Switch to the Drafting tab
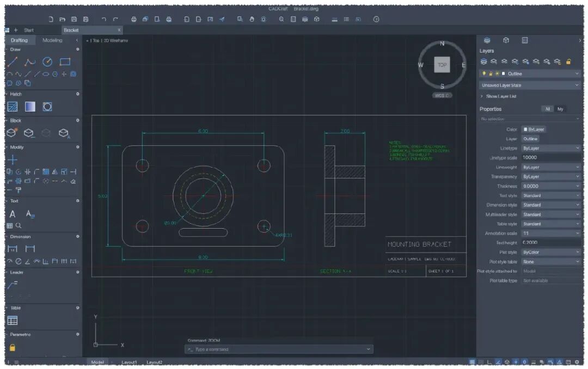 pyautogui.click(x=19, y=40)
